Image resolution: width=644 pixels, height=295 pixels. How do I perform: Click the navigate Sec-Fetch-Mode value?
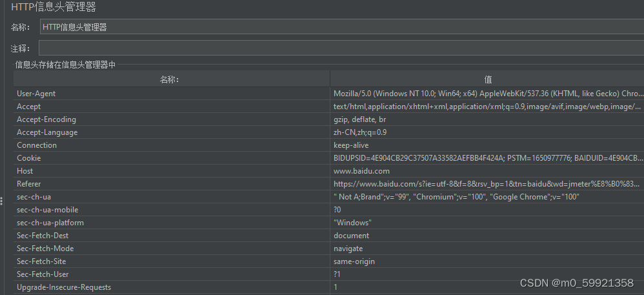(x=348, y=249)
